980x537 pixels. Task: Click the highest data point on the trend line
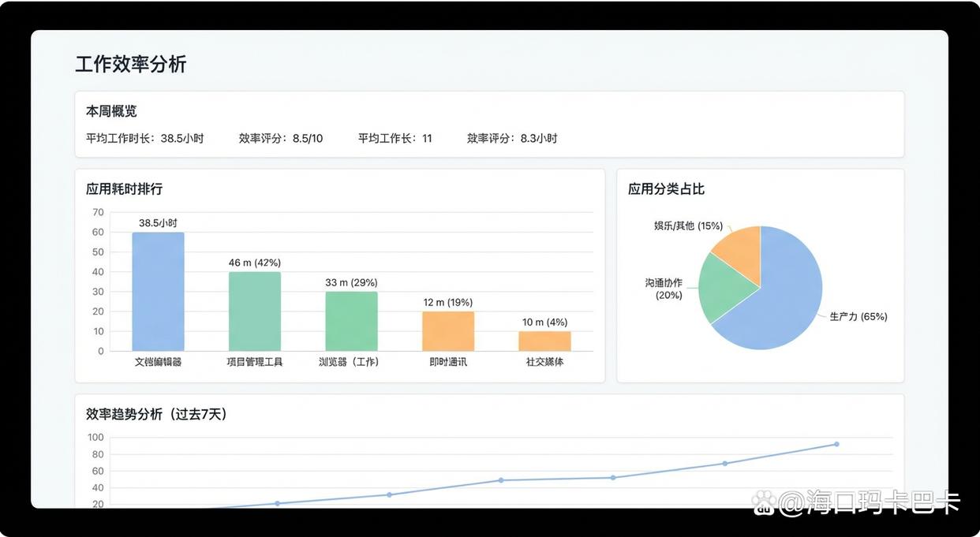[x=837, y=444]
